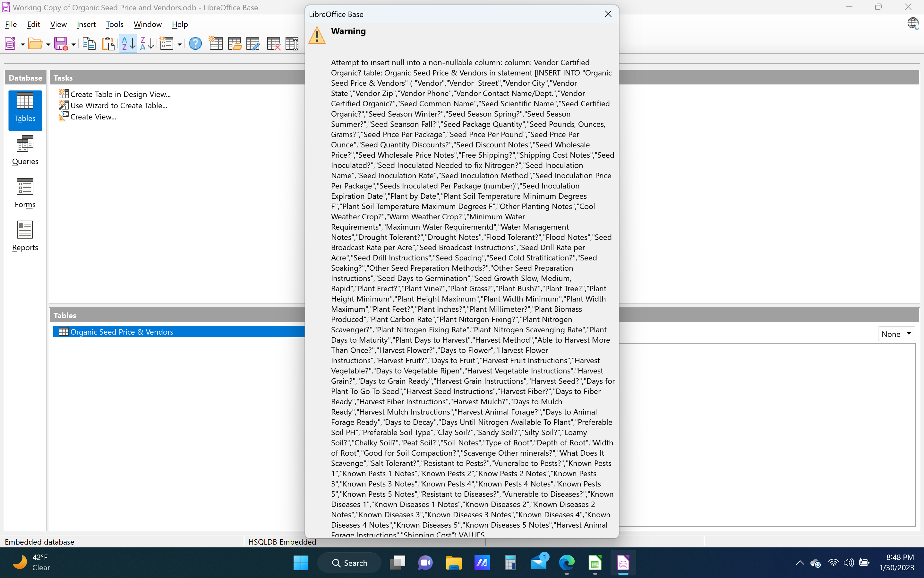
Task: Open the Insert menu
Action: [x=86, y=24]
